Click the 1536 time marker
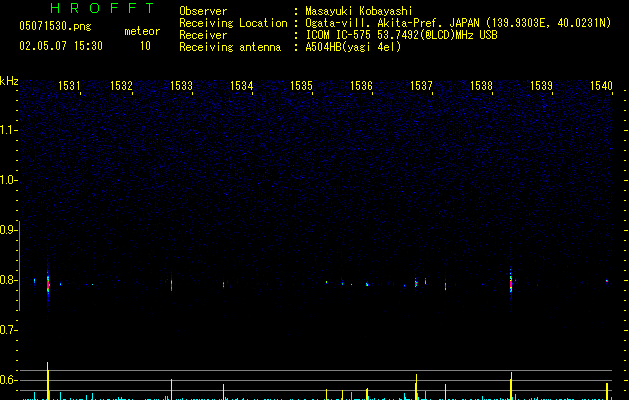629x400 pixels. pos(361,86)
